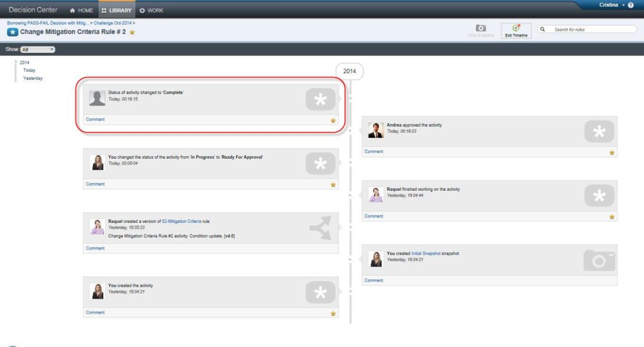Image resolution: width=644 pixels, height=347 pixels.
Task: Select Yesterday in the timeline tree
Action: 33,78
